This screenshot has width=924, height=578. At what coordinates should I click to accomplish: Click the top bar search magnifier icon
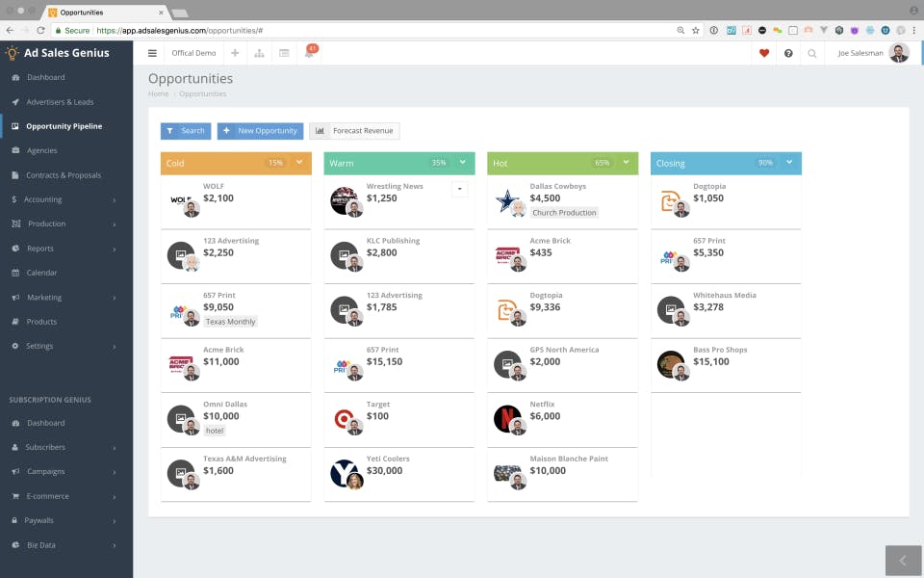click(x=812, y=53)
